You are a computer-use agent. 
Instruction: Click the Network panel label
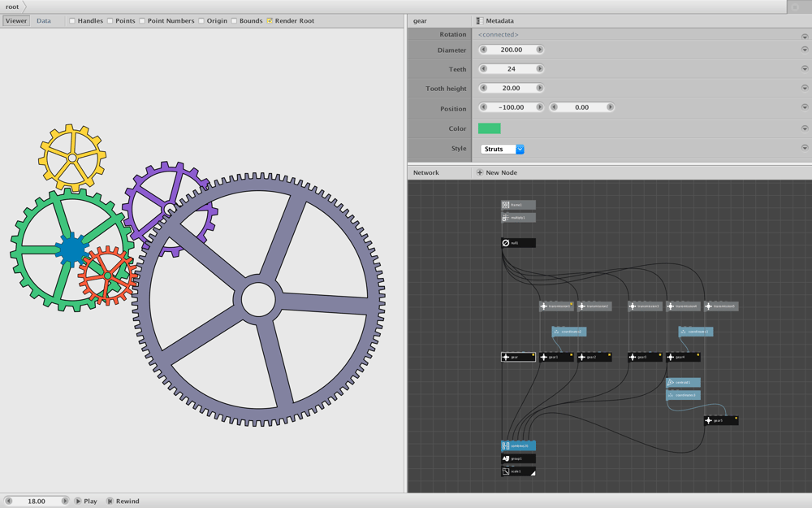click(426, 172)
